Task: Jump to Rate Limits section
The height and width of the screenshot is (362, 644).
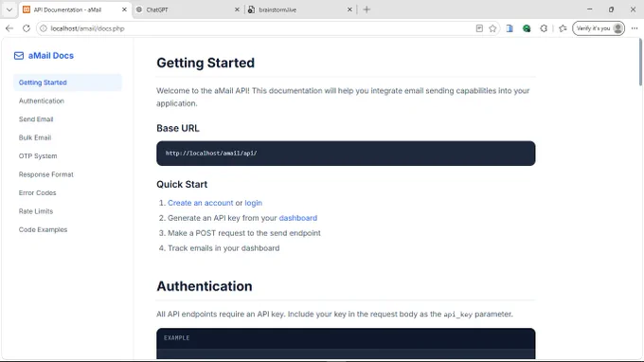Action: tap(36, 211)
